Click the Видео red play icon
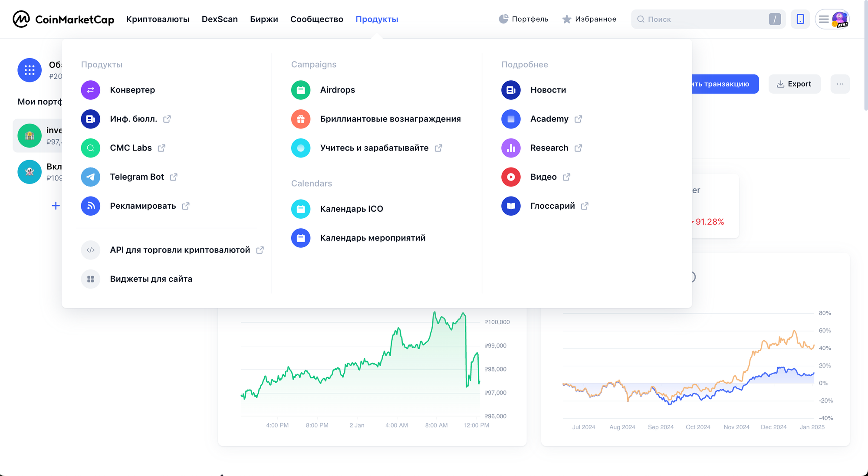This screenshot has height=476, width=868. [x=511, y=177]
